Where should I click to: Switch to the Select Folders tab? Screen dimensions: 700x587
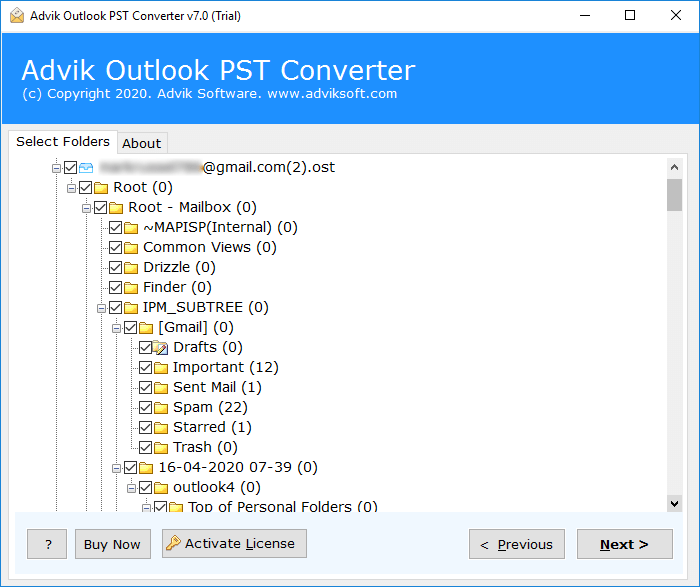63,142
